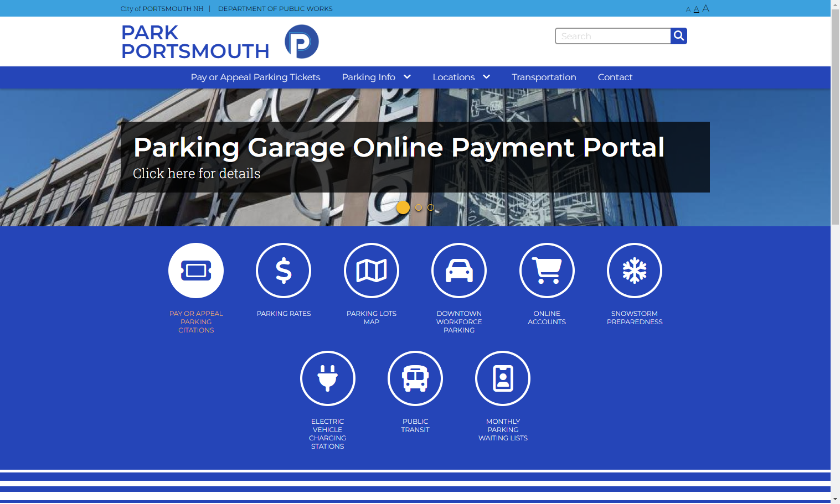This screenshot has width=840, height=504.
Task: Click the ticket icon for parking citations
Action: point(196,271)
